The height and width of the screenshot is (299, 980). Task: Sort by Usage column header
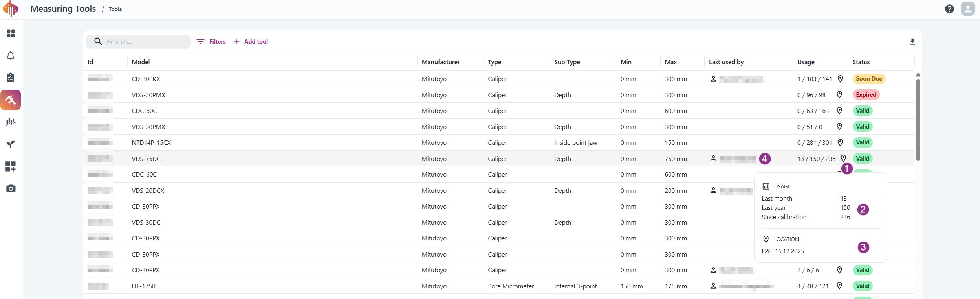[806, 62]
